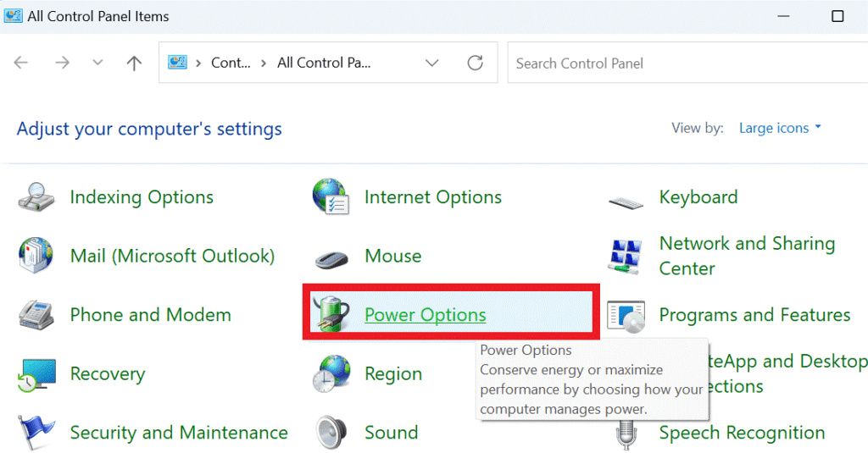Open the Region link
Image resolution: width=868 pixels, height=453 pixels.
click(393, 374)
